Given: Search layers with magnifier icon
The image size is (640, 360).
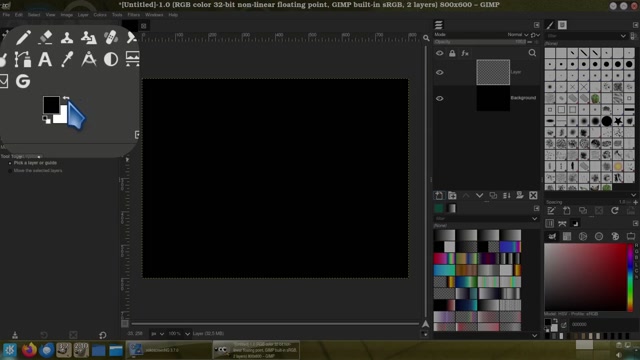Looking at the screenshot, I should pyautogui.click(x=532, y=53).
